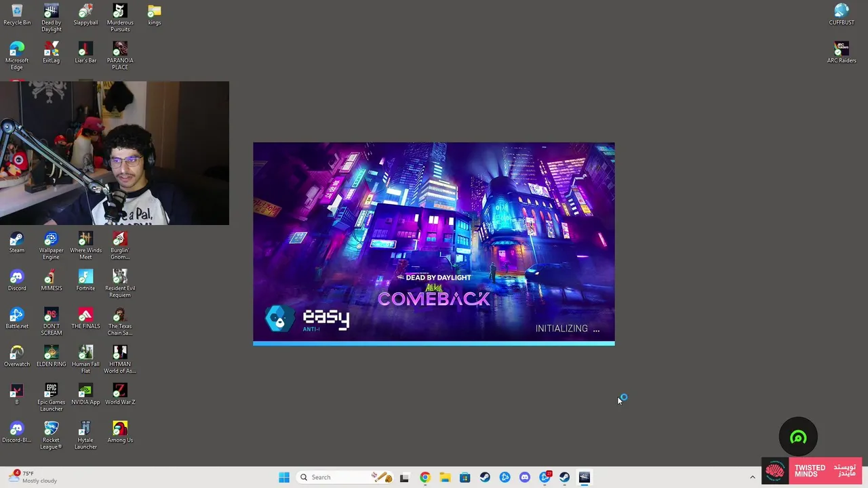Select the kings folder on desktop

click(155, 15)
